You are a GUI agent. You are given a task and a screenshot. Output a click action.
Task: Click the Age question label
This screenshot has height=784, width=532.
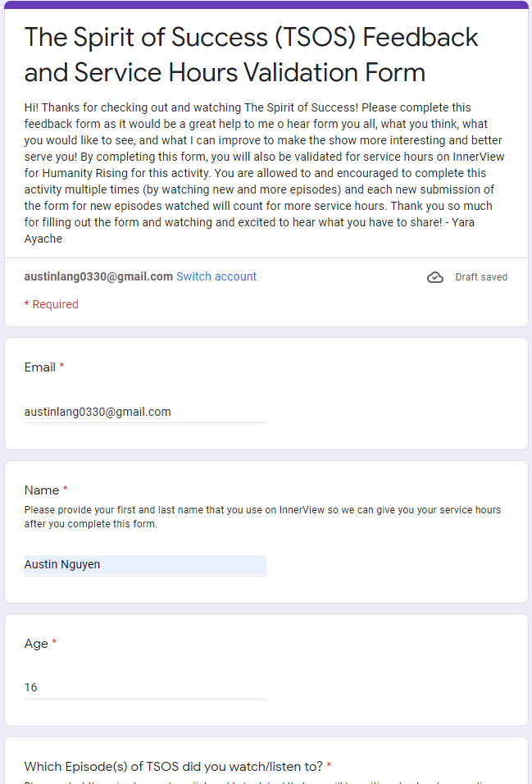(36, 644)
